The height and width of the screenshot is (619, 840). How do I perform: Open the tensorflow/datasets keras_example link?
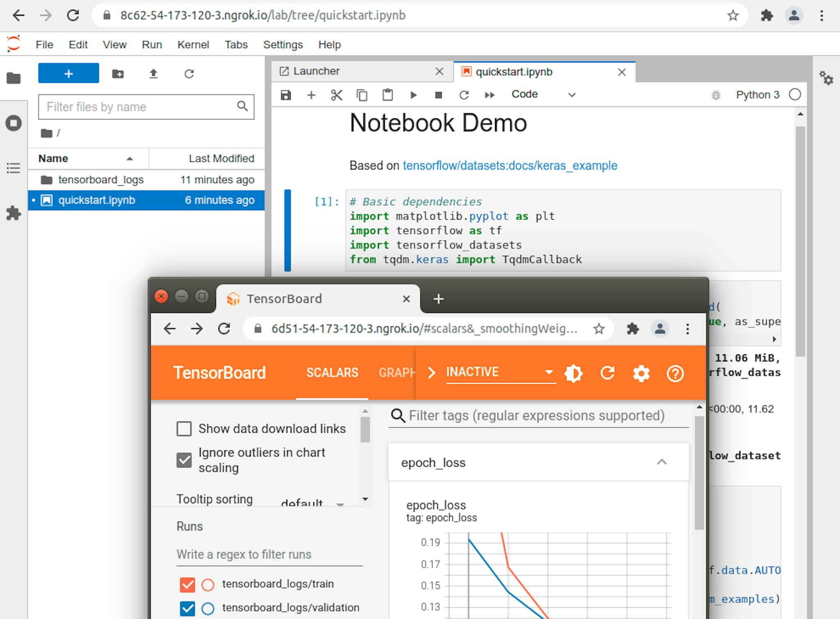510,165
